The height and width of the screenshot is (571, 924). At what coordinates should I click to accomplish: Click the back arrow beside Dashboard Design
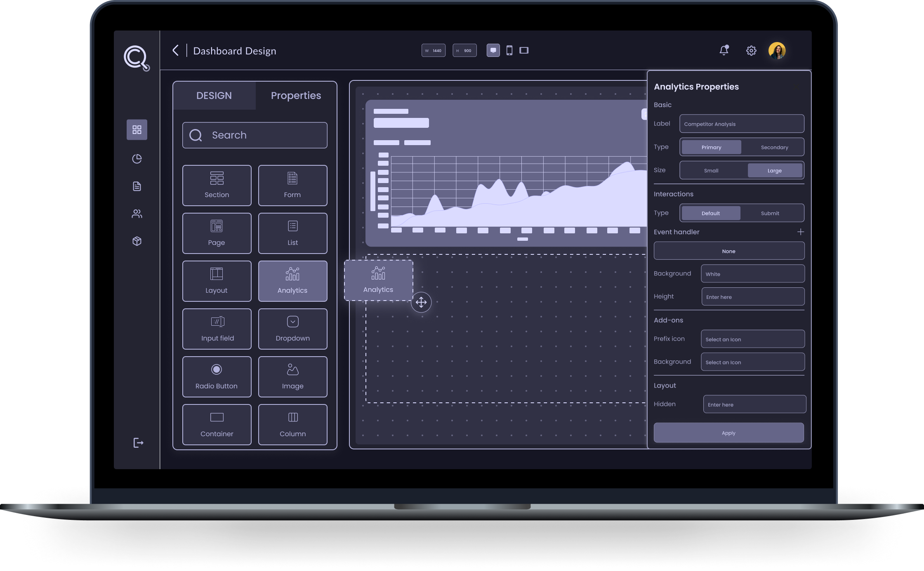tap(176, 51)
